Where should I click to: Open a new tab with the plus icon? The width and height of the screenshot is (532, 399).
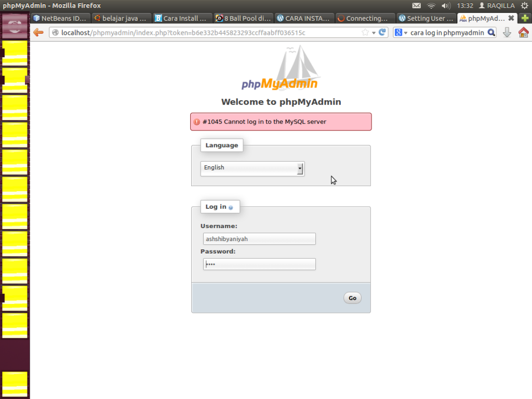(x=525, y=18)
